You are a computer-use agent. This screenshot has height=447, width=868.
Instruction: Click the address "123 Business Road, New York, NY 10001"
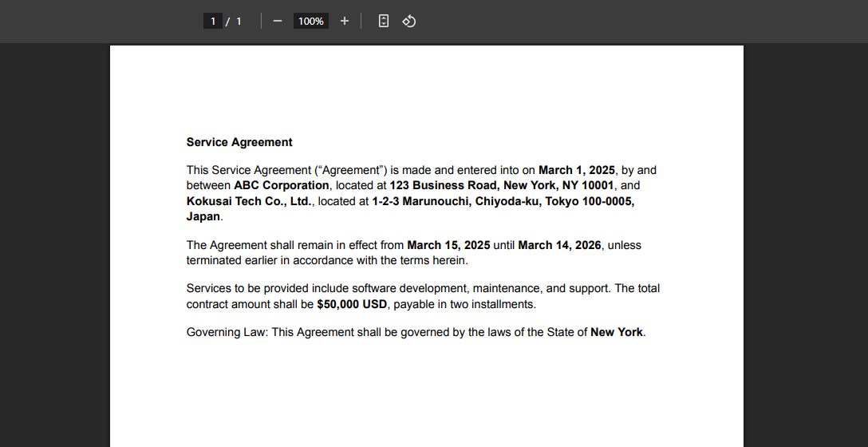[502, 185]
